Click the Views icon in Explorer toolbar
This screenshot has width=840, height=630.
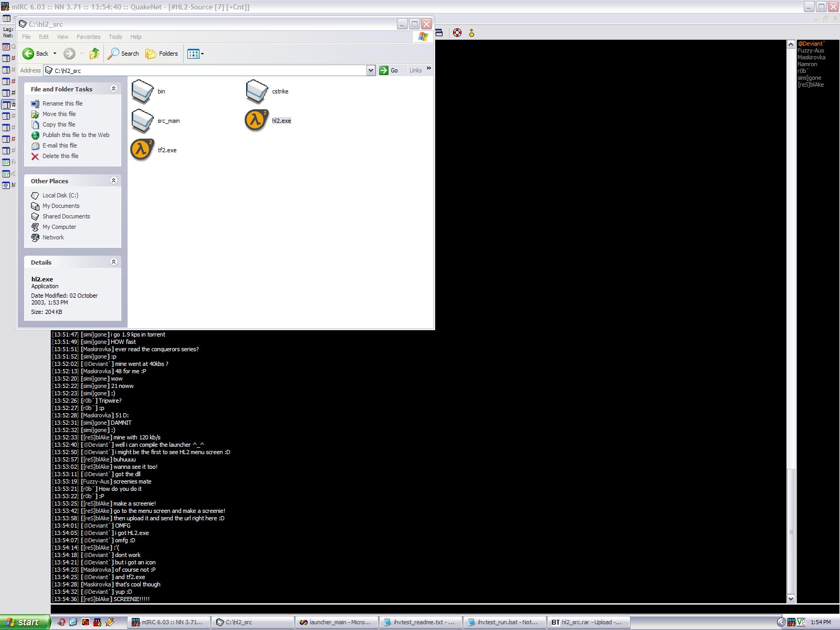[x=193, y=54]
